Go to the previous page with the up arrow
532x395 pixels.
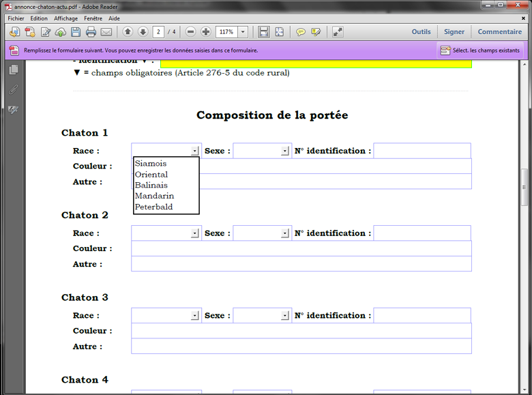pyautogui.click(x=128, y=32)
